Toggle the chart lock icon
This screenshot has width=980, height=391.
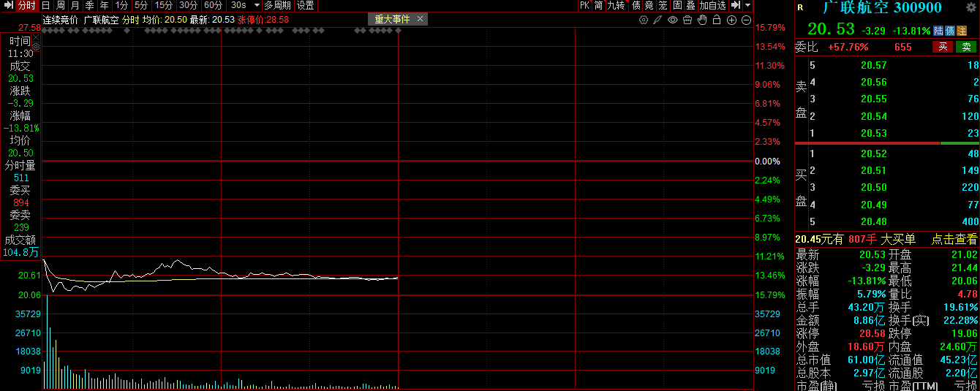717,20
